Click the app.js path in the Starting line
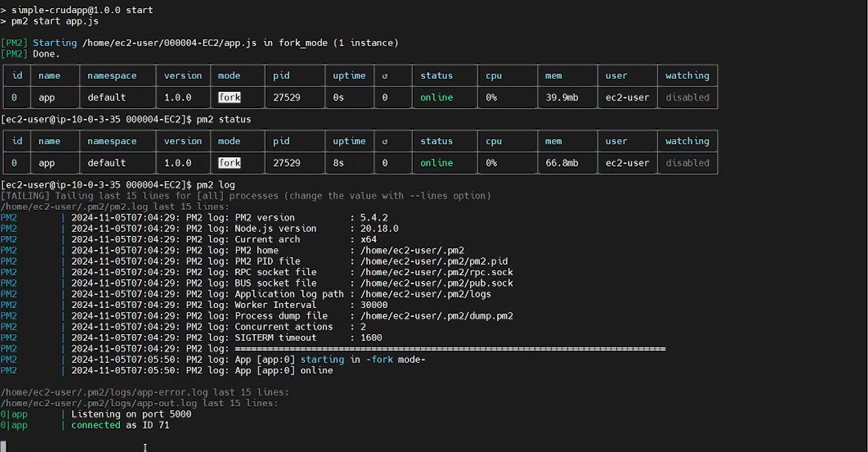This screenshot has width=868, height=452. click(x=170, y=43)
